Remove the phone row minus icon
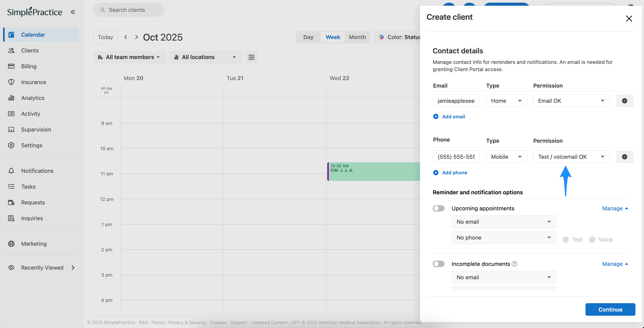 [624, 157]
